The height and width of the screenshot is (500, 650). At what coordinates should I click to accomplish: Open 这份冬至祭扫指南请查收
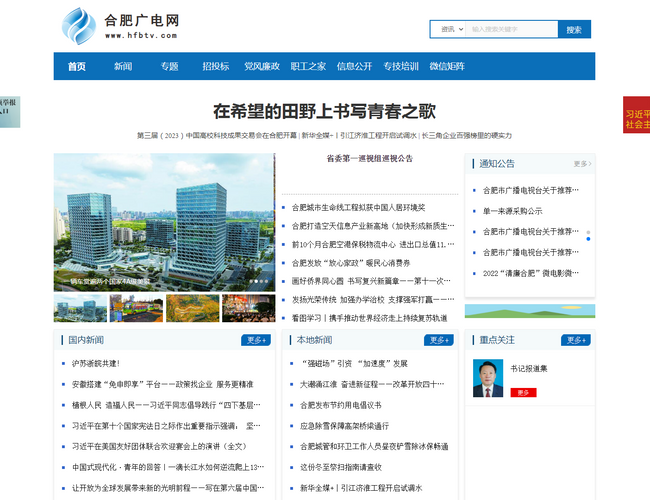pyautogui.click(x=341, y=467)
